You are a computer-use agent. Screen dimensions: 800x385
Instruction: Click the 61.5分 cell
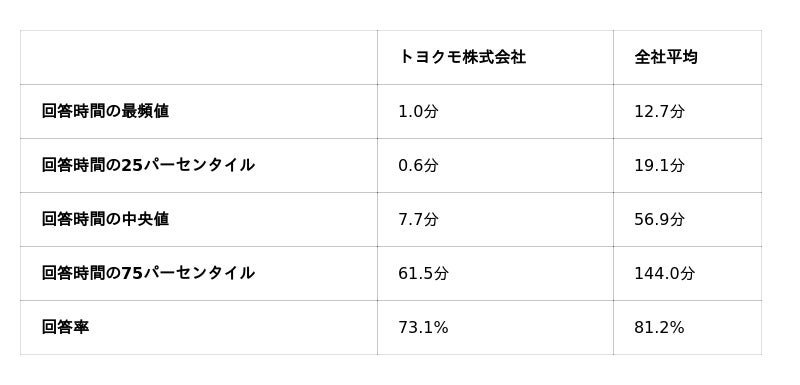(x=423, y=274)
